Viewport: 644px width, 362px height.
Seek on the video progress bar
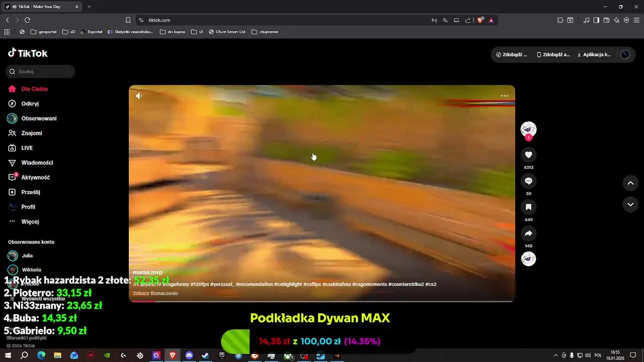[x=322, y=301]
